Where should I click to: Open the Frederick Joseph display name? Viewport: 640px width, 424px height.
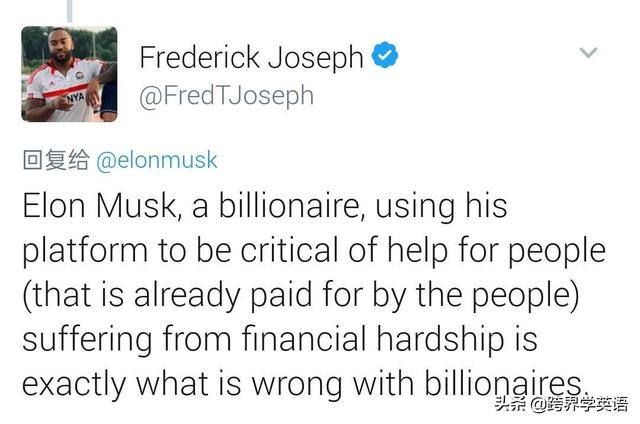pyautogui.click(x=251, y=57)
